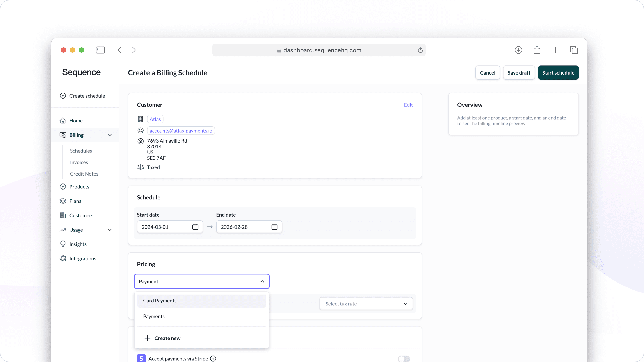Click the browser sidebar toggle icon
Image resolution: width=644 pixels, height=362 pixels.
(100, 50)
